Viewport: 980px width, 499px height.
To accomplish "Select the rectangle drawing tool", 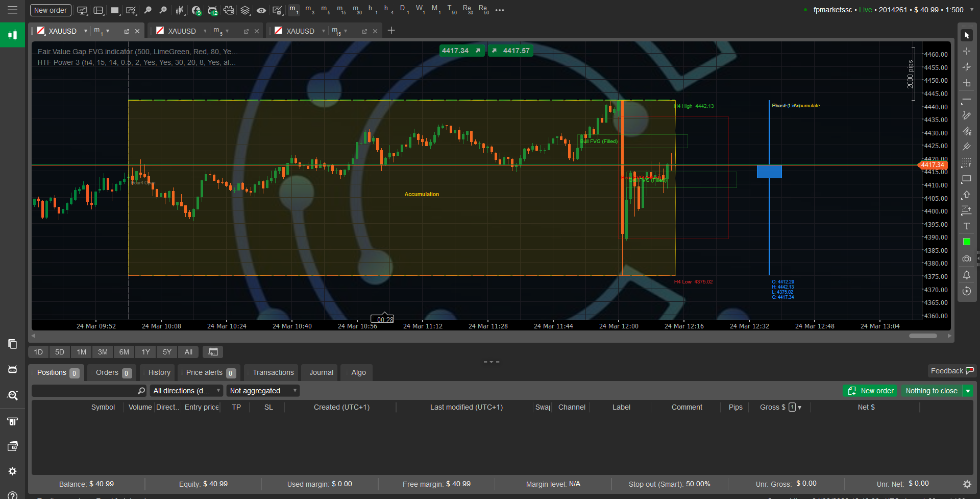I will pos(966,179).
